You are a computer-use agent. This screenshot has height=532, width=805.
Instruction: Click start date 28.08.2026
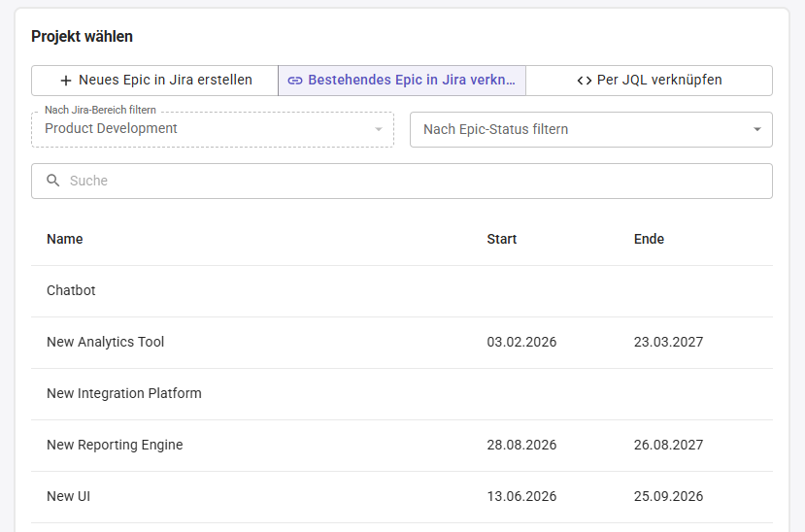521,445
